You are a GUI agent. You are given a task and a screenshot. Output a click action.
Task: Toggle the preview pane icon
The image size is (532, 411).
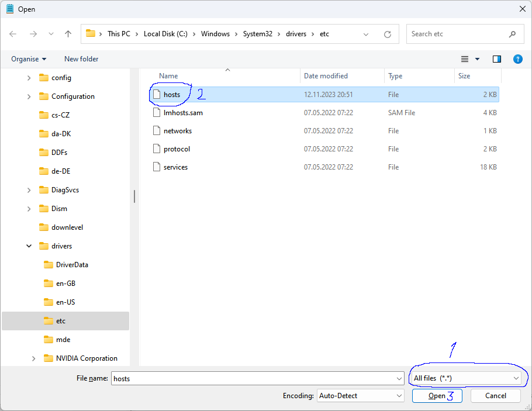[497, 59]
